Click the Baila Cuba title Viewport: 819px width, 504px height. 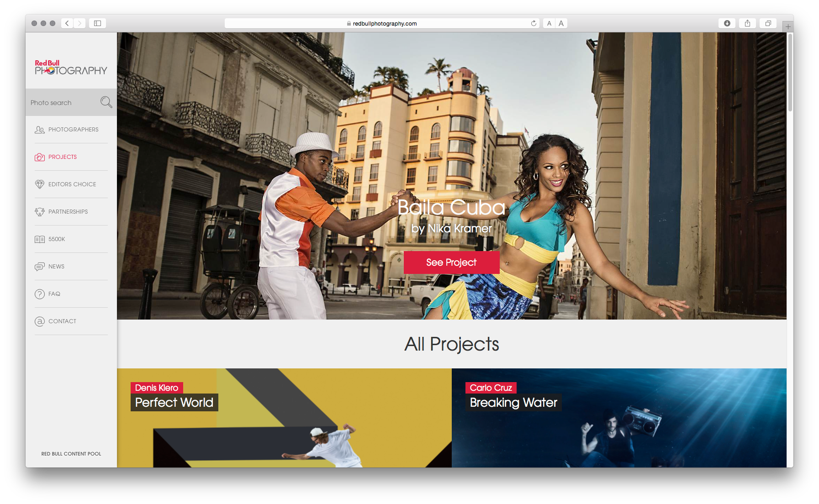click(451, 208)
